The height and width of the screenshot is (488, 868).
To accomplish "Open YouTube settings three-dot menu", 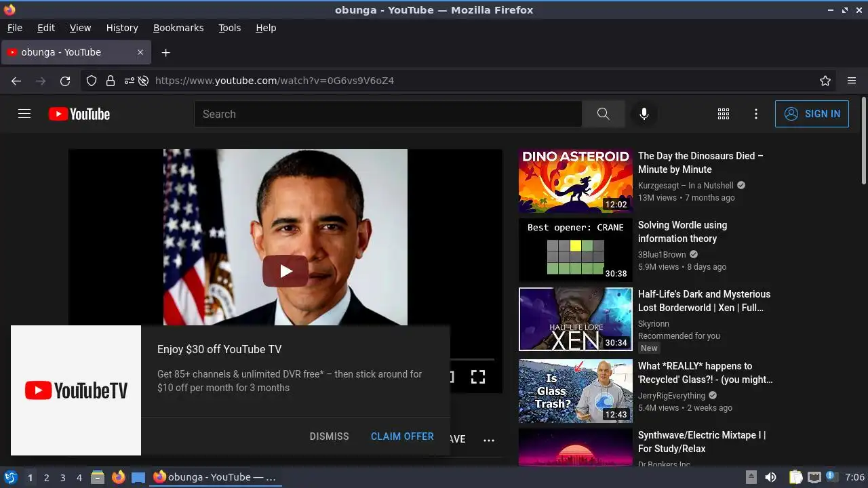I will pyautogui.click(x=756, y=114).
